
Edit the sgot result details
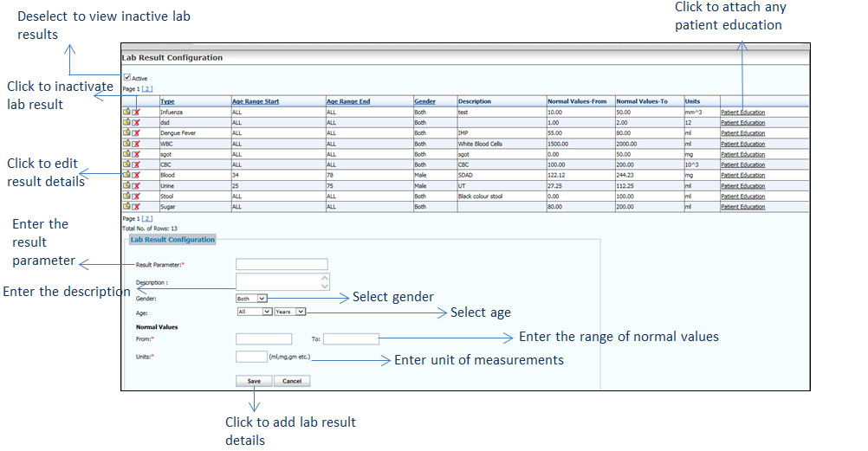(126, 154)
